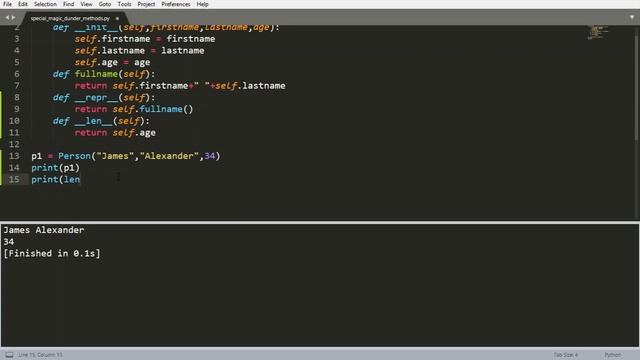This screenshot has width=640, height=360.
Task: Click the '34' output line
Action: (x=9, y=242)
